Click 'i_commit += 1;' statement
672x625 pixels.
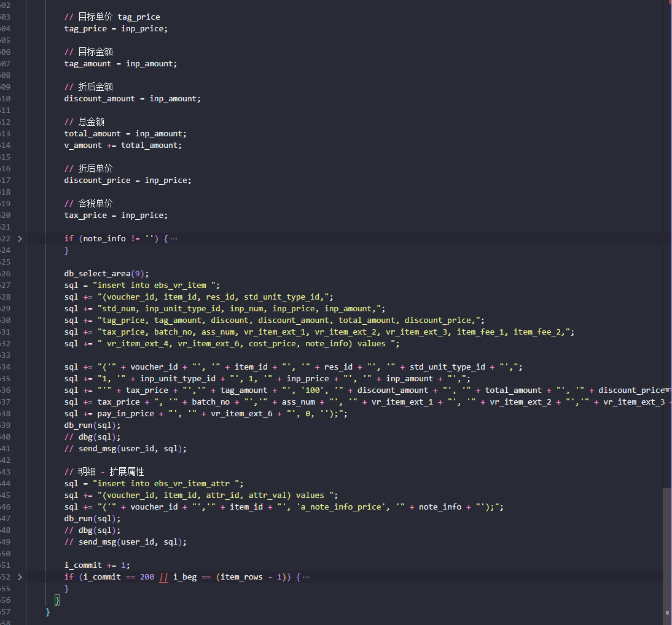97,565
